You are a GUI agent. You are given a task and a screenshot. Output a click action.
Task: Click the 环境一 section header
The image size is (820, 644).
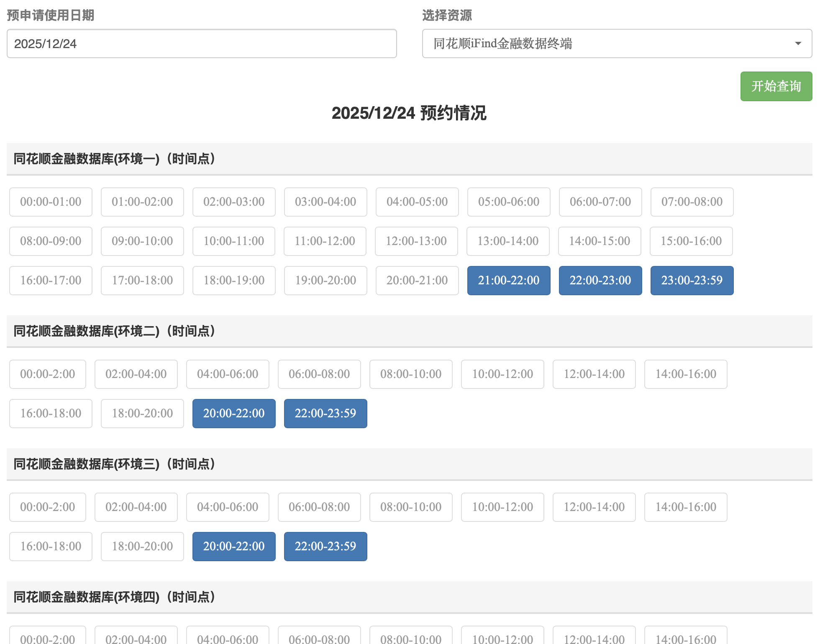click(114, 159)
